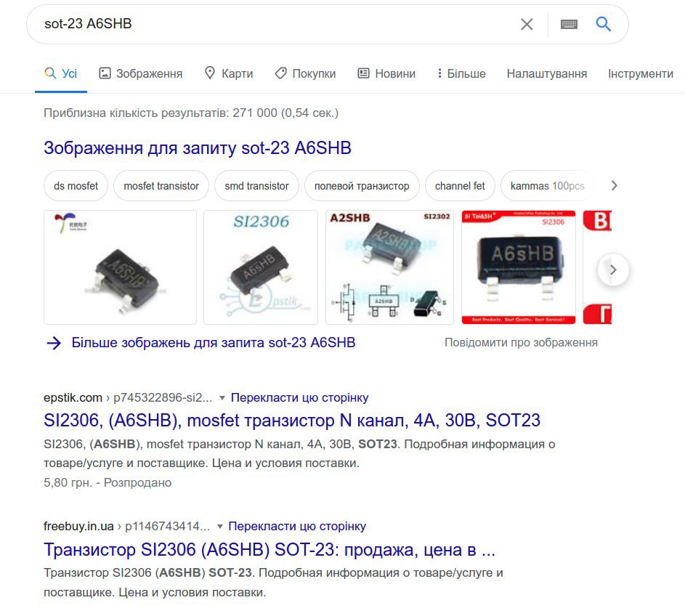
Task: Select the 'mosfet transistor' filter chip
Action: click(x=161, y=186)
